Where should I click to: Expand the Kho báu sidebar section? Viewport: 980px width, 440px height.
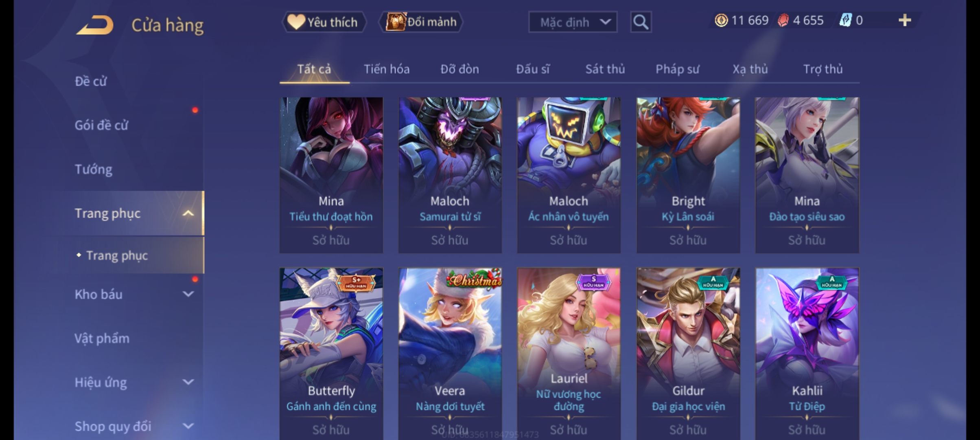(188, 294)
